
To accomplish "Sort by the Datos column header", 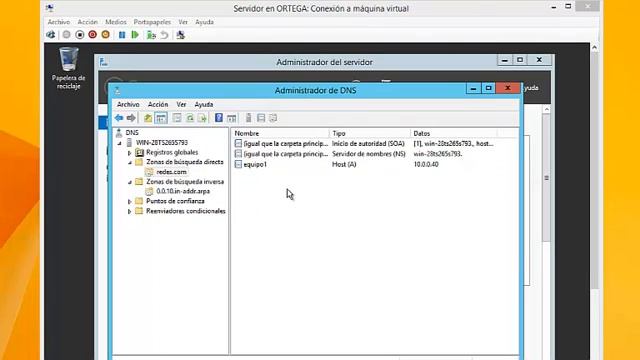I will point(453,133).
